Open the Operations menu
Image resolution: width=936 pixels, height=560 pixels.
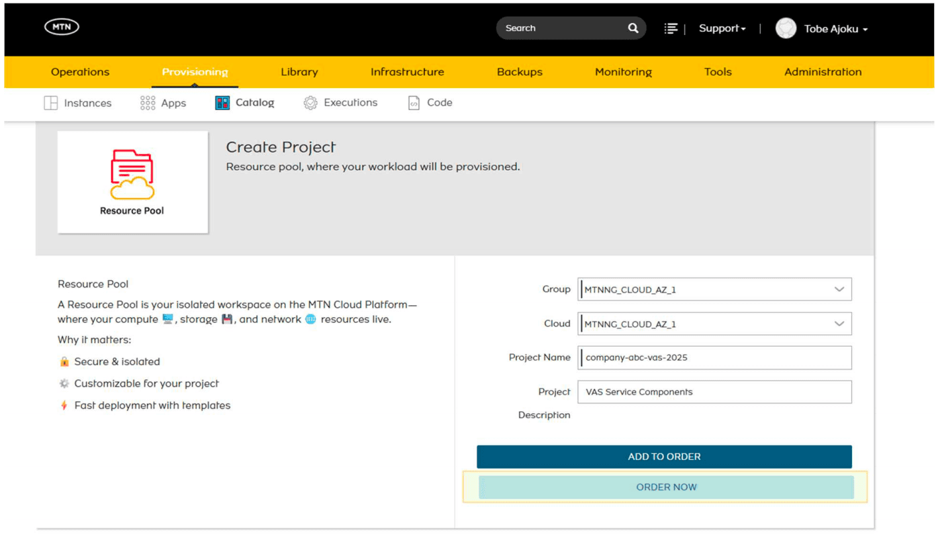point(80,71)
